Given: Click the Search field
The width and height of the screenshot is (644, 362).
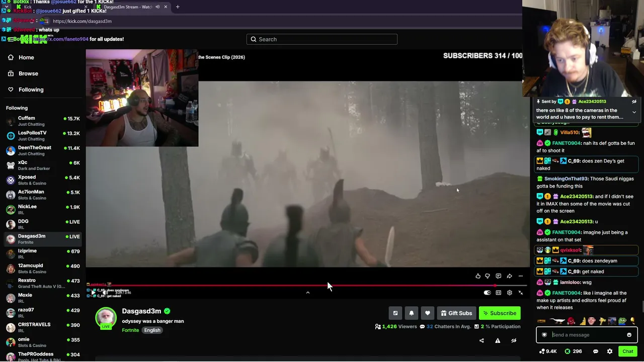Looking at the screenshot, I should pyautogui.click(x=322, y=39).
